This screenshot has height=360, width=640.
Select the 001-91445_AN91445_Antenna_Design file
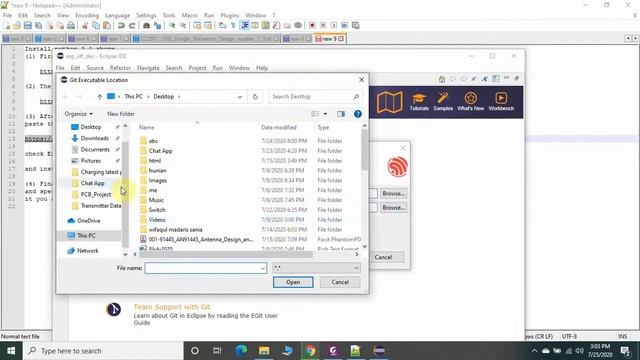pyautogui.click(x=200, y=240)
